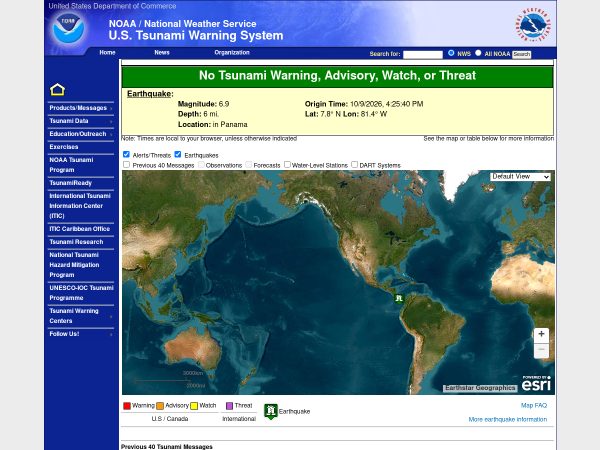Open UNESCO-IOC Tsunami Programme link
Image resolution: width=600 pixels, height=450 pixels.
pos(82,293)
